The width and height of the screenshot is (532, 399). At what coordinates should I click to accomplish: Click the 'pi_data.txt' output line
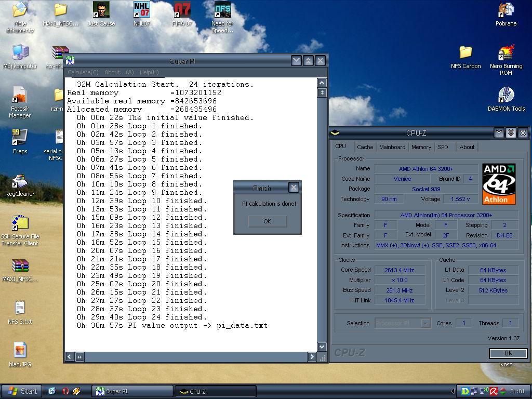[172, 326]
